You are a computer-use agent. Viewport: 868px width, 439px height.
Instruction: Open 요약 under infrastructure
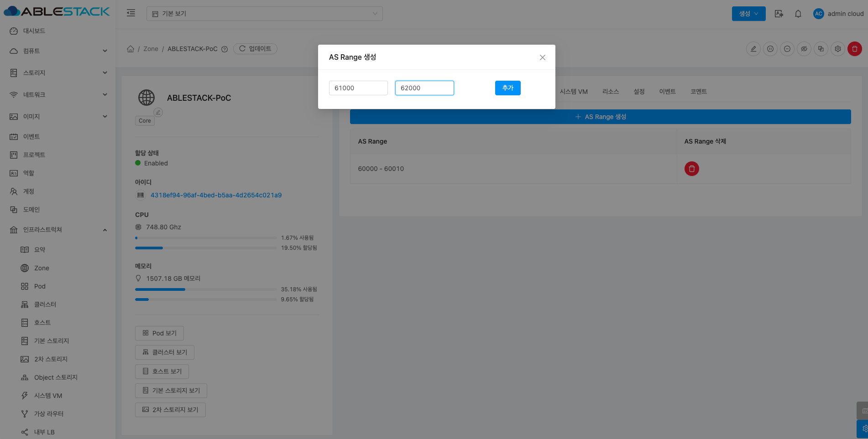pyautogui.click(x=58, y=250)
